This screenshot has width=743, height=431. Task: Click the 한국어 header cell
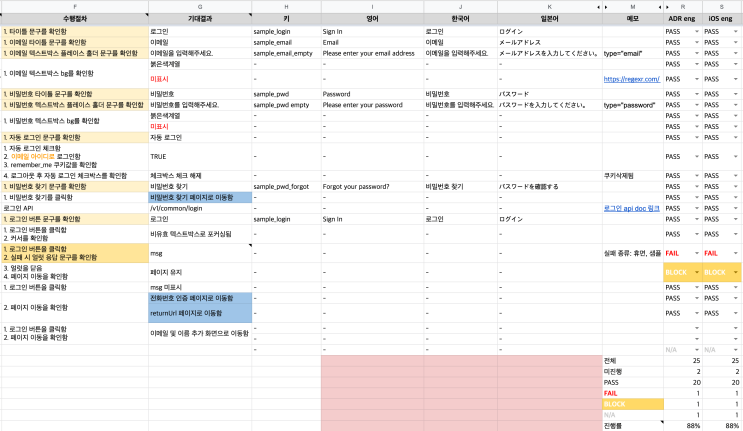coord(461,19)
